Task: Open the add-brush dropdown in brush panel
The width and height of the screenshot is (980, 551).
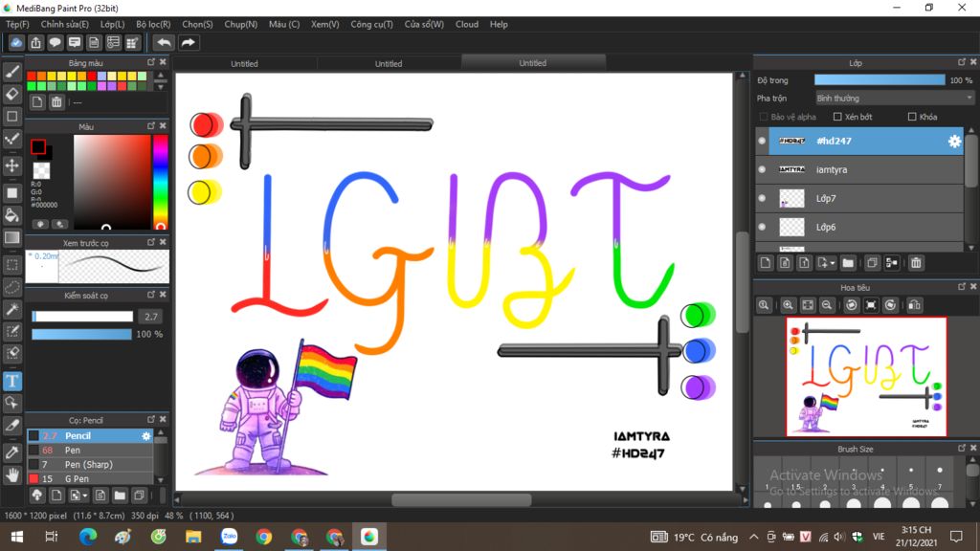Action: point(85,496)
